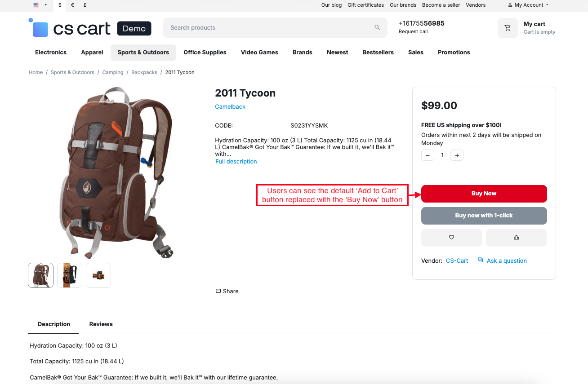Screen dimensions: 588x384
Task: Expand the My Account dropdown
Action: pos(529,5)
